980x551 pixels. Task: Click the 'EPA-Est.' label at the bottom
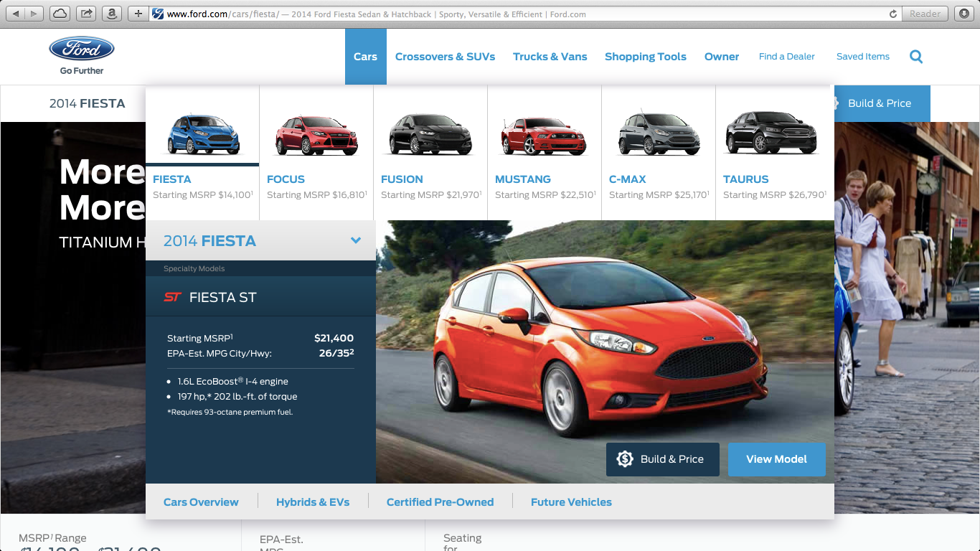(281, 540)
